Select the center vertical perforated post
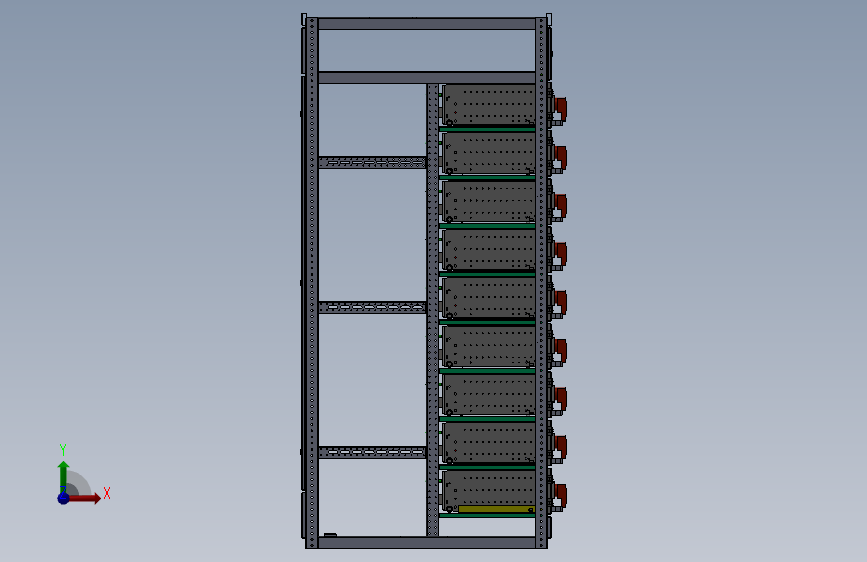The height and width of the screenshot is (562, 867). point(432,310)
